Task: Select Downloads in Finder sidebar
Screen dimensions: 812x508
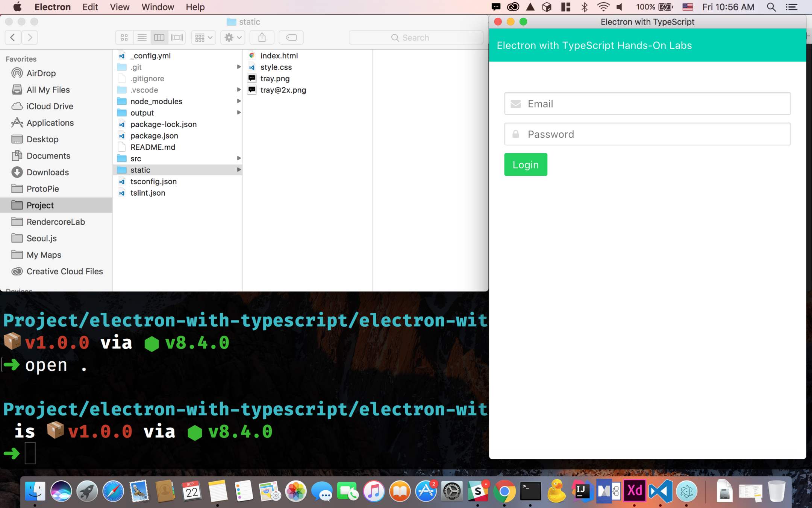Action: (x=47, y=172)
